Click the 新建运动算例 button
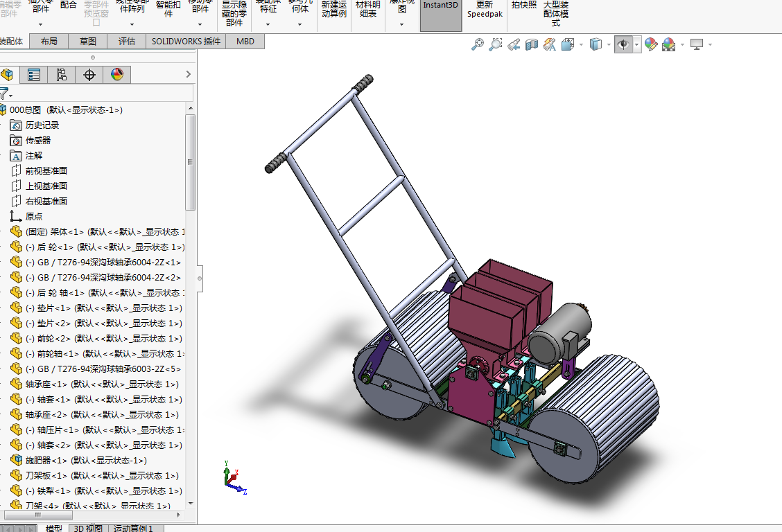The height and width of the screenshot is (532, 782). click(333, 9)
